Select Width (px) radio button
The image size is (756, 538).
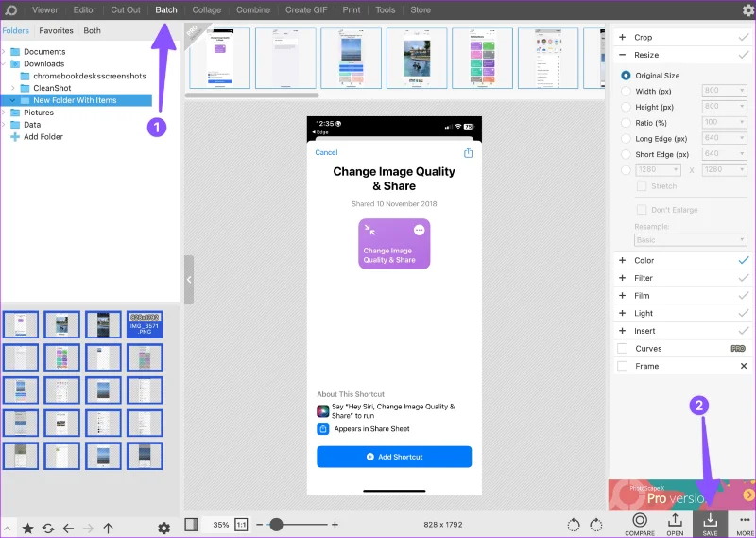click(x=626, y=91)
